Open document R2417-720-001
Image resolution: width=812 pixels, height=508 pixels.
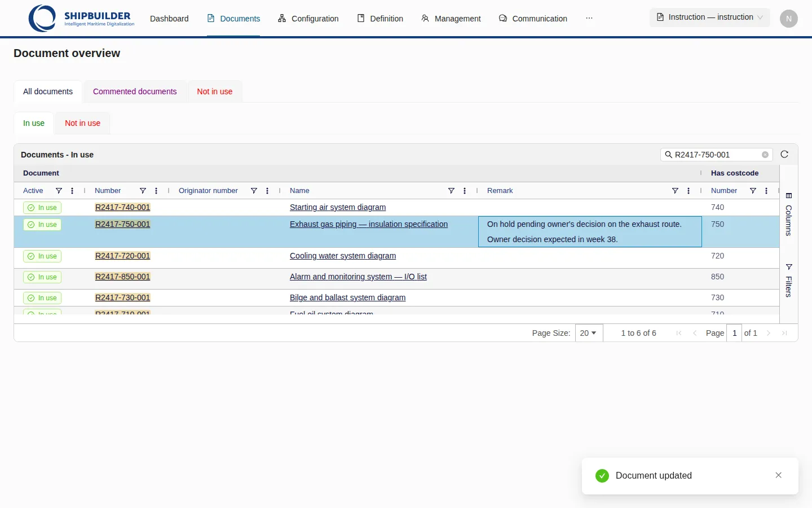(x=122, y=256)
